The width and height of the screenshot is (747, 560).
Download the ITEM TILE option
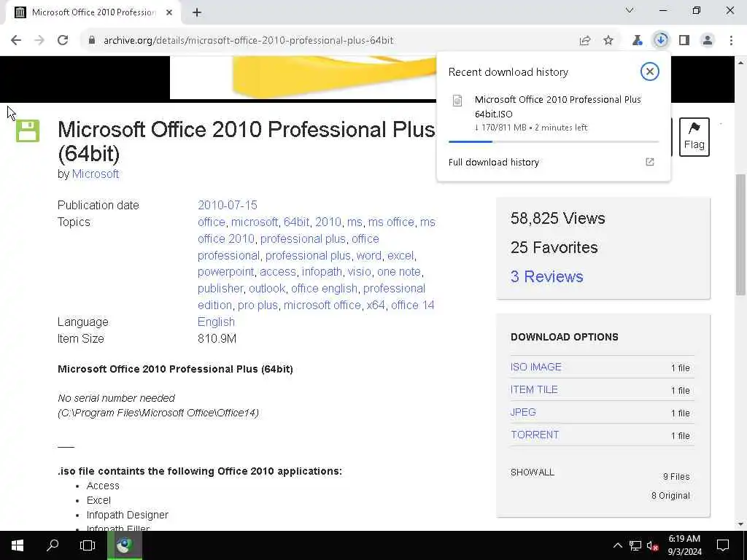tap(534, 389)
